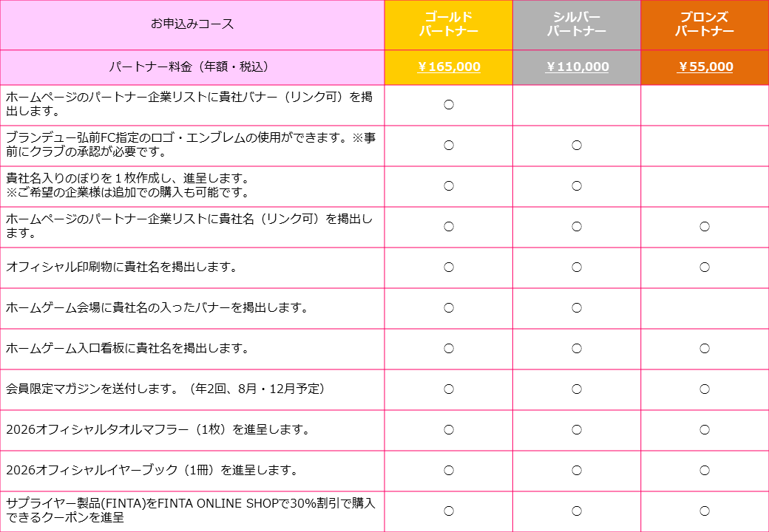Click the Gold circle for 貴社バナー row

point(449,105)
